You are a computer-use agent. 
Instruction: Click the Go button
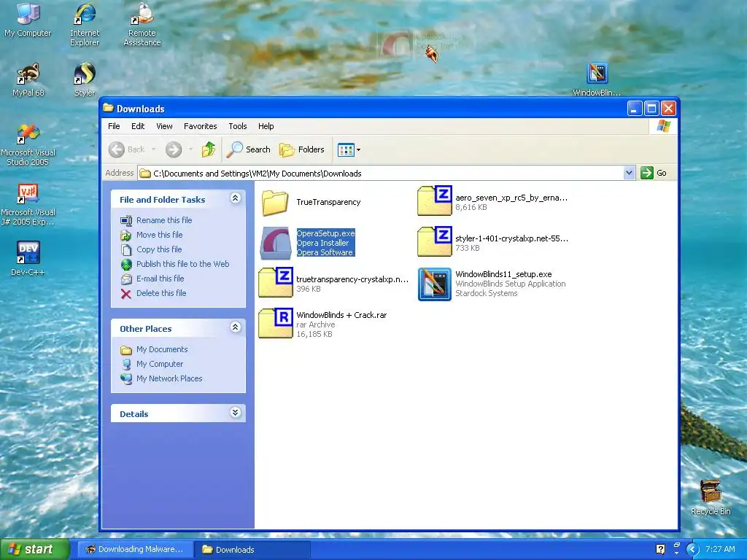(x=654, y=173)
